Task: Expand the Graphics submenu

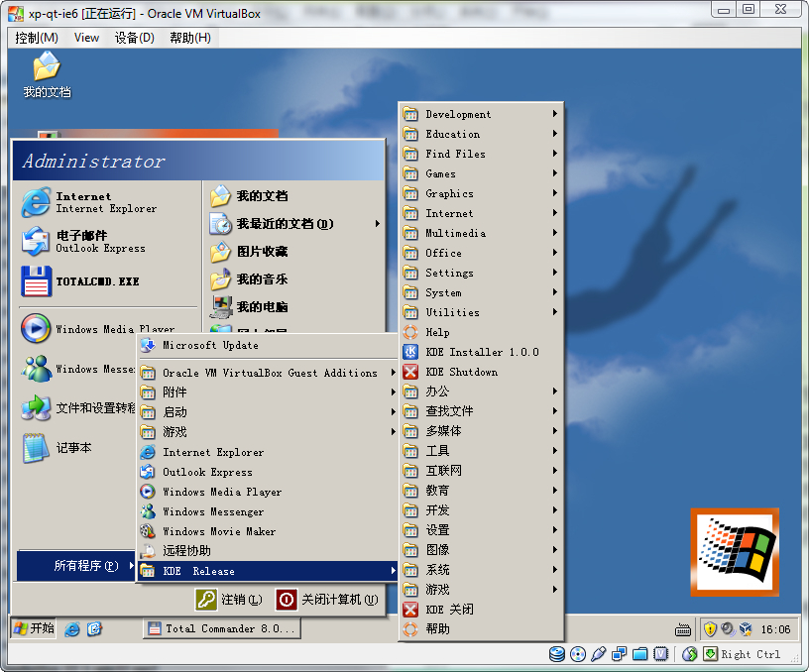Action: pos(481,193)
